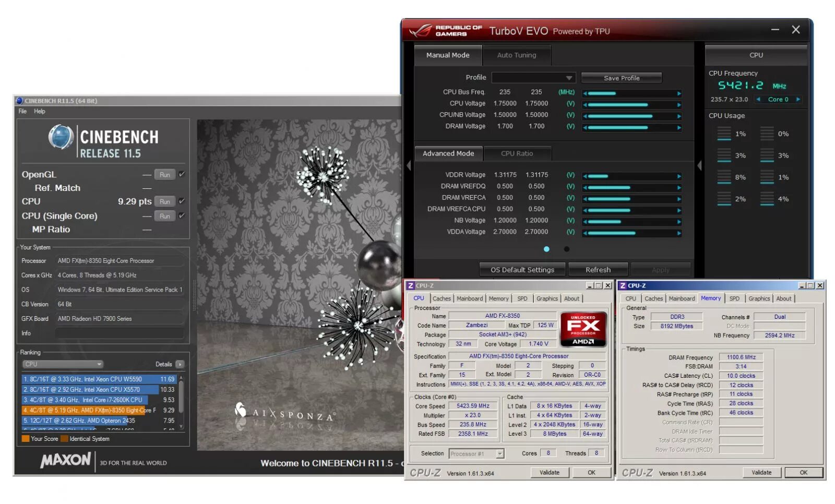This screenshot has width=835, height=504.
Task: Click the CPU-Z icon in left window title bar
Action: coord(410,285)
